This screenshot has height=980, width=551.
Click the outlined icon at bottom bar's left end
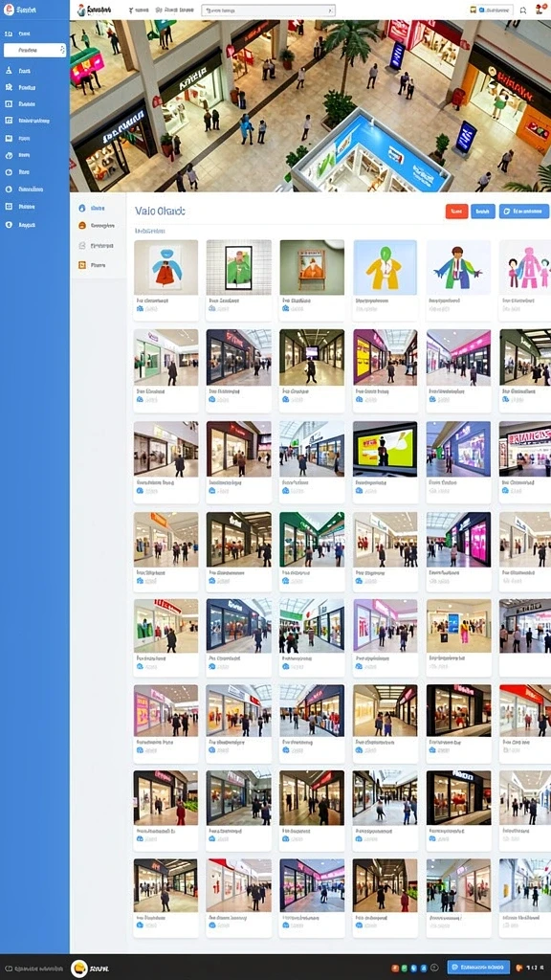pyautogui.click(x=9, y=969)
